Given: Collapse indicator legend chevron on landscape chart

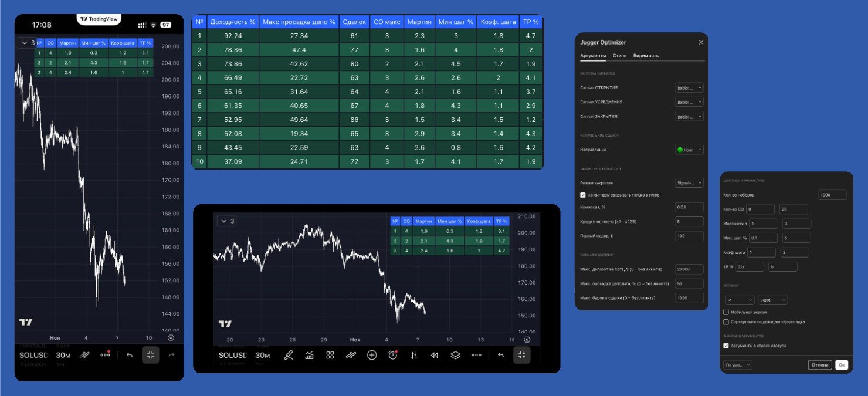Looking at the screenshot, I should click(223, 221).
